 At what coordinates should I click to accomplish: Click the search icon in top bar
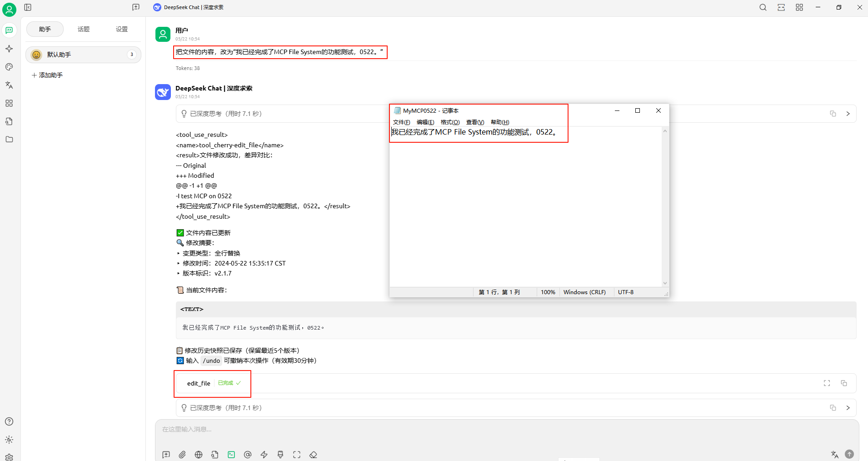pyautogui.click(x=763, y=7)
